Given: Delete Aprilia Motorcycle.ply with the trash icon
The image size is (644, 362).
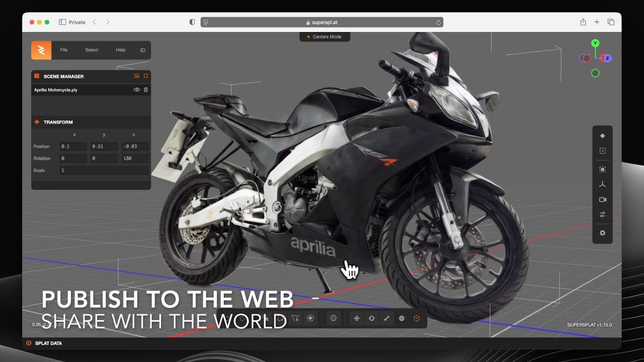Looking at the screenshot, I should (x=145, y=90).
